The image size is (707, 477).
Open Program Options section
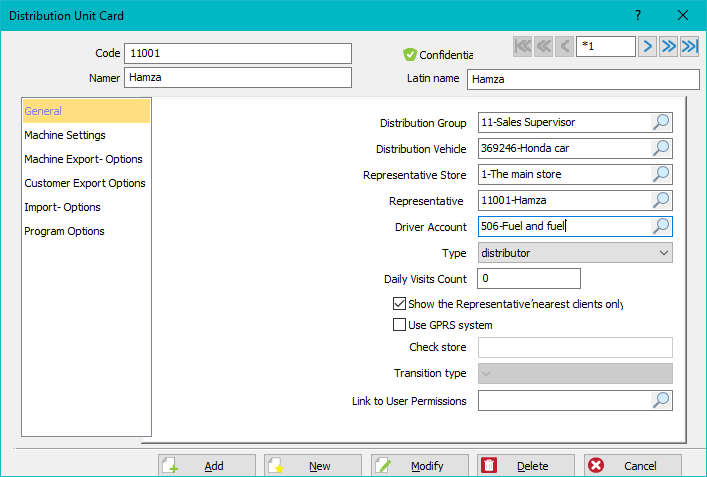click(x=64, y=231)
